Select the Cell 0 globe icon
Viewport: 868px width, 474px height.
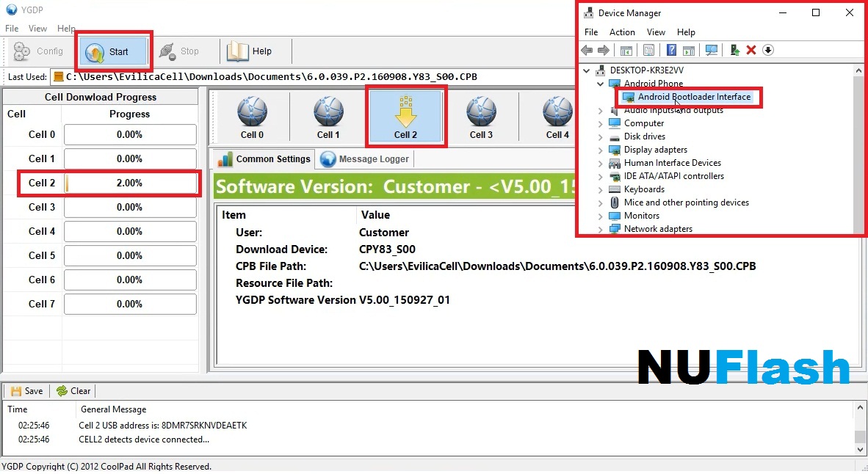tap(252, 117)
